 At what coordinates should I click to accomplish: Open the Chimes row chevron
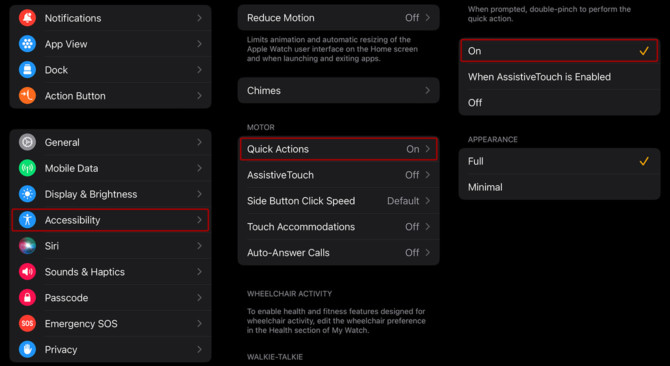[427, 91]
